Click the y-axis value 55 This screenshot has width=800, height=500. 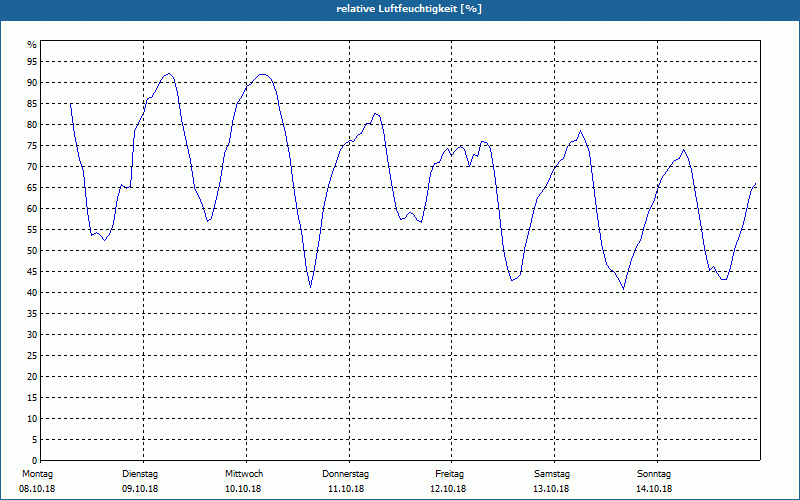(x=32, y=230)
